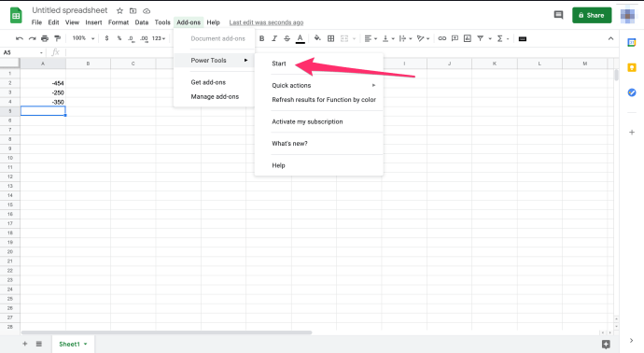644x353 pixels.
Task: Open the Google Keep side panel
Action: click(632, 67)
